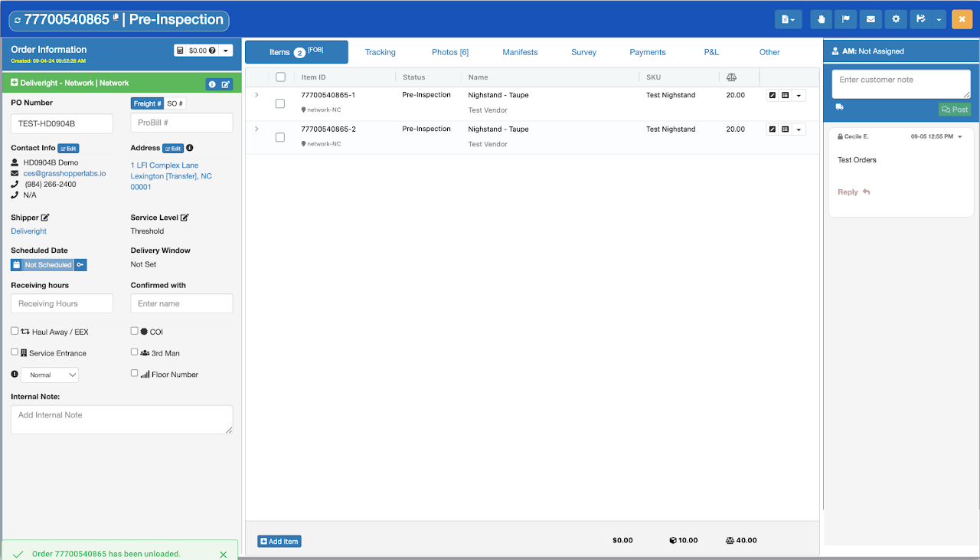The width and height of the screenshot is (980, 560).
Task: Click the envelope email icon in header
Action: coord(871,19)
